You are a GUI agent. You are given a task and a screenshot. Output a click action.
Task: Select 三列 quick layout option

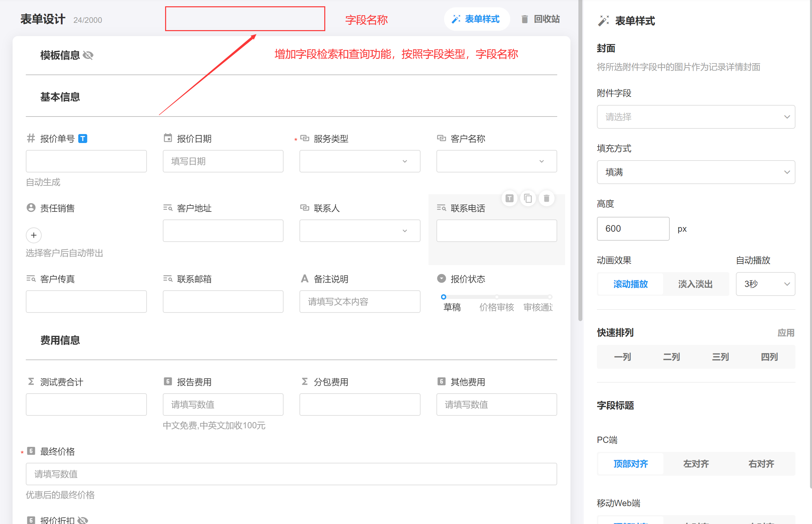coord(720,357)
